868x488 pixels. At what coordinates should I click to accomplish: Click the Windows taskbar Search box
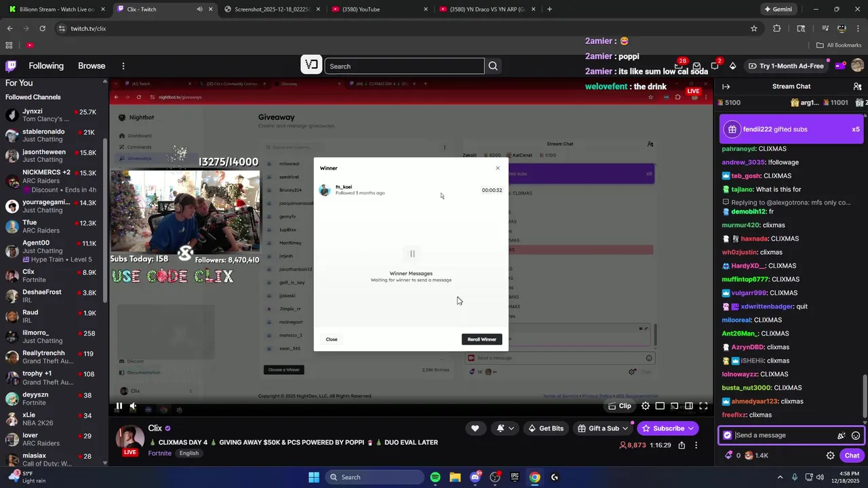374,477
